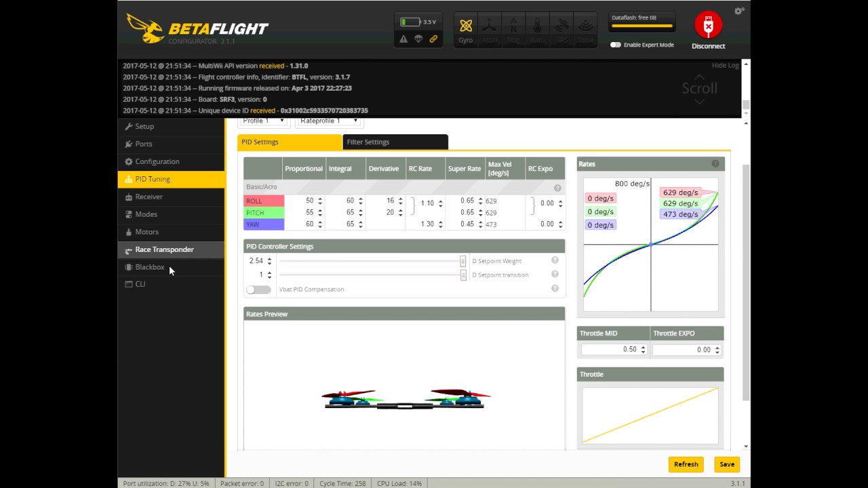Viewport: 868px width, 488px height.
Task: Click the Mag sensor icon
Action: click(513, 30)
